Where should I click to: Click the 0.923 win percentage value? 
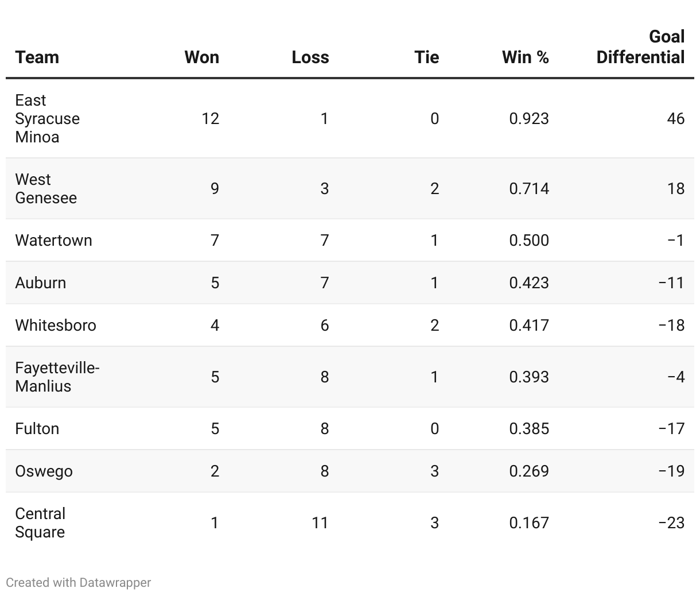coord(528,118)
